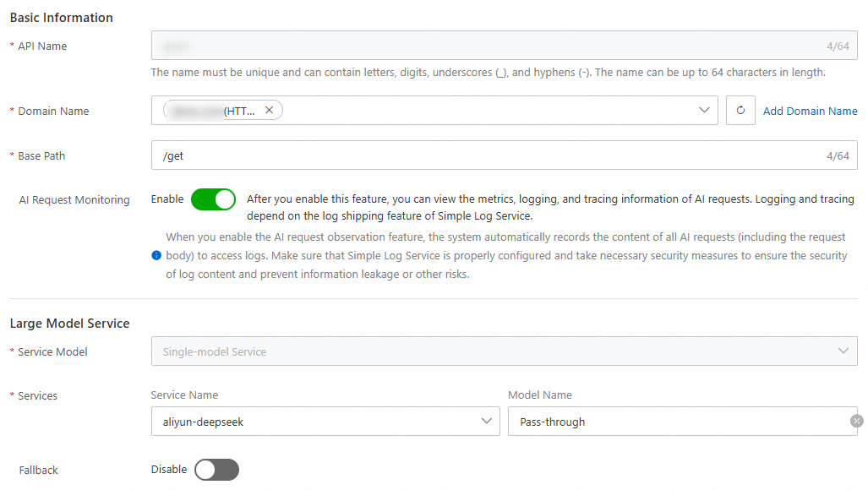Click the Basic Information heading
Image resolution: width=868 pixels, height=490 pixels.
[x=62, y=18]
